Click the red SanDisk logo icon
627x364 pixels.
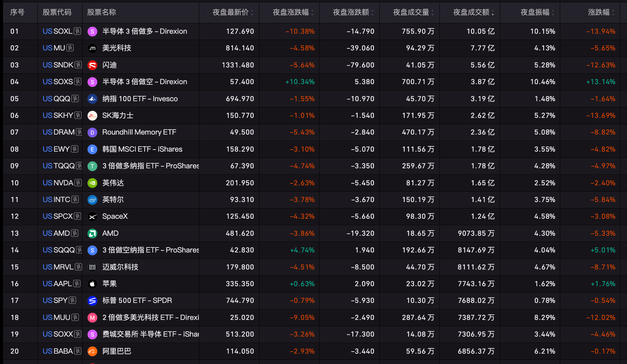(x=92, y=65)
